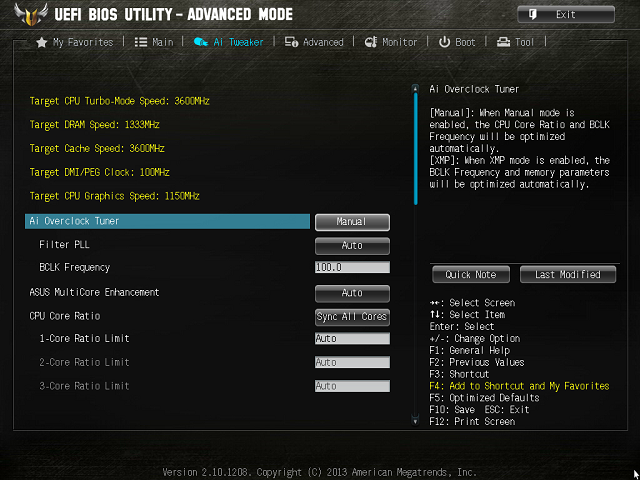The width and height of the screenshot is (640, 480).
Task: Click the list icon beside Main
Action: point(141,42)
